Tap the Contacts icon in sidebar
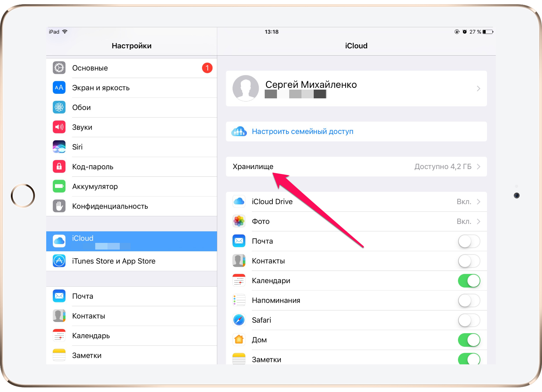Viewport: 542px width, 392px height. (59, 316)
